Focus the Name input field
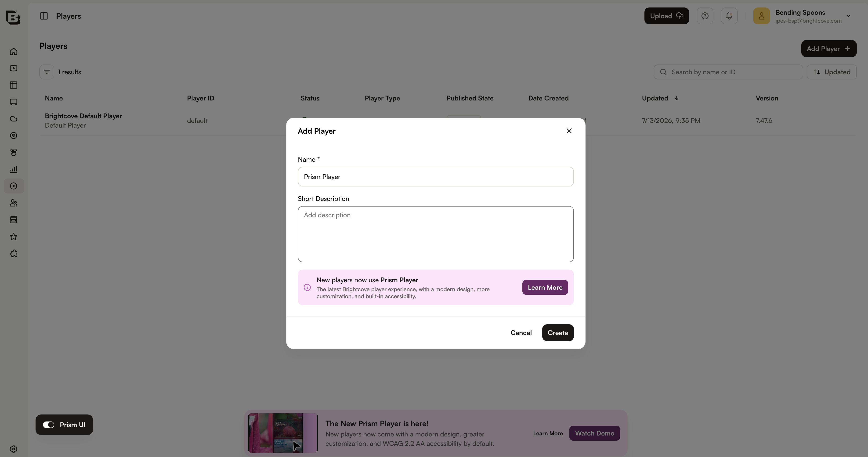Image resolution: width=868 pixels, height=457 pixels. [x=435, y=177]
